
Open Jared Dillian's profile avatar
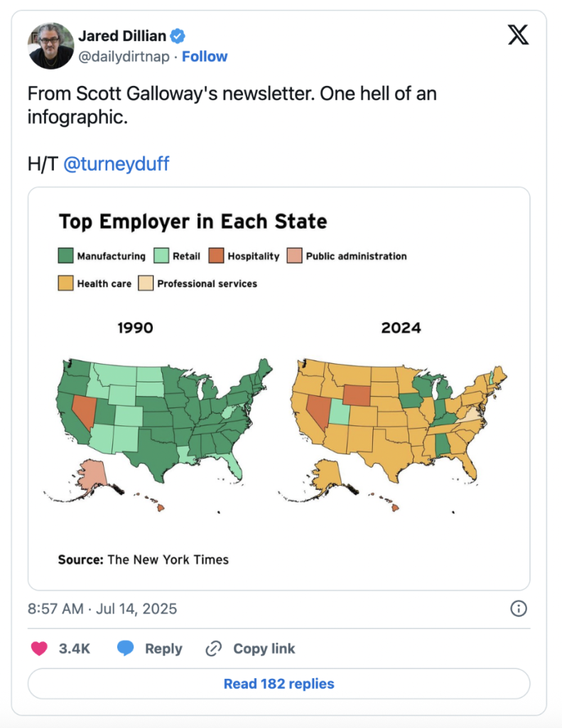tap(51, 45)
